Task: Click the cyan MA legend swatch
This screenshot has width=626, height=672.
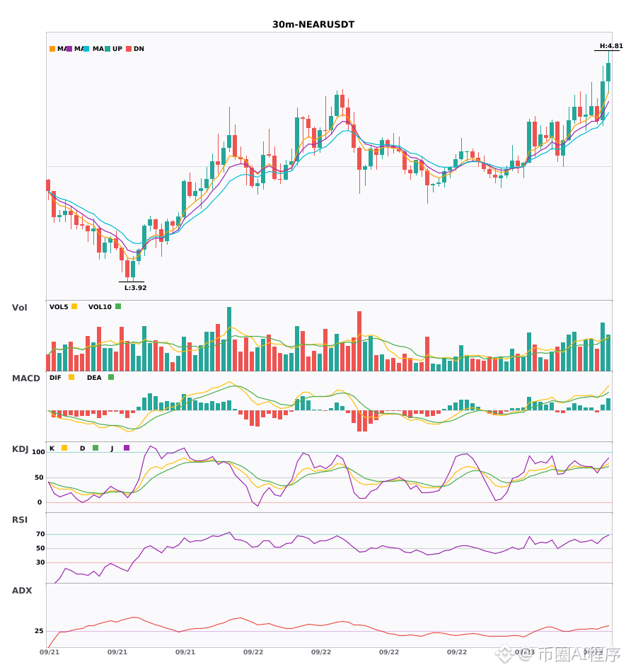Action: pyautogui.click(x=86, y=49)
